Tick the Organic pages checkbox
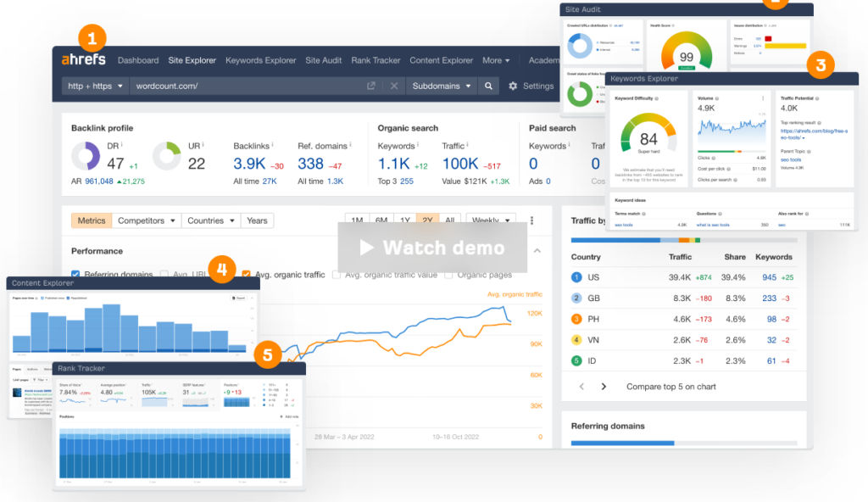Screen dimensions: 868x502 [448, 275]
